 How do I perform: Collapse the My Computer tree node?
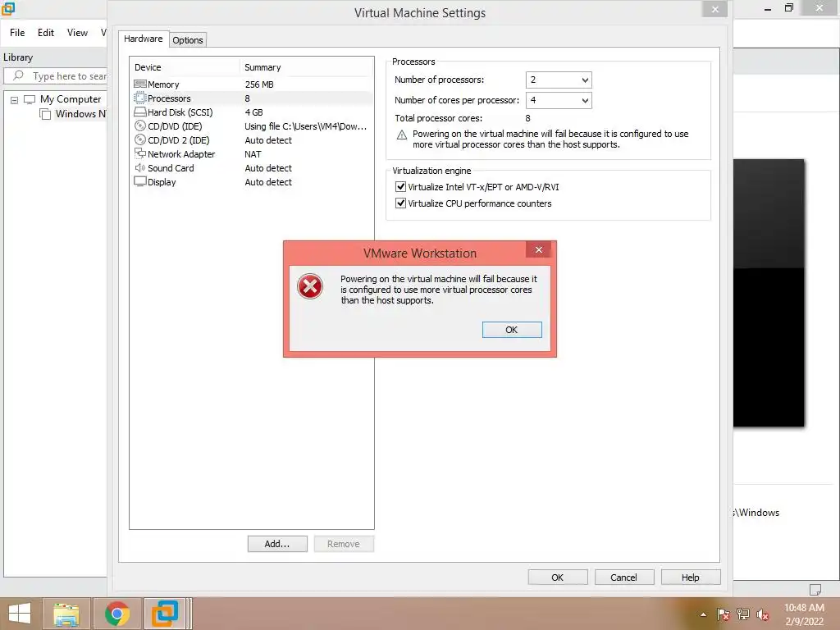[15, 99]
